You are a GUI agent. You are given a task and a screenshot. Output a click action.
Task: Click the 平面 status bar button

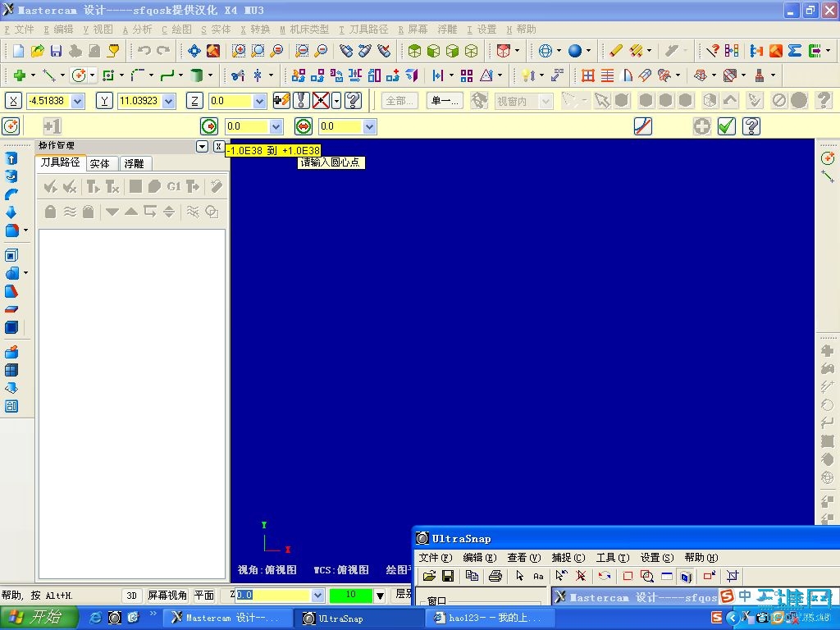[x=204, y=596]
